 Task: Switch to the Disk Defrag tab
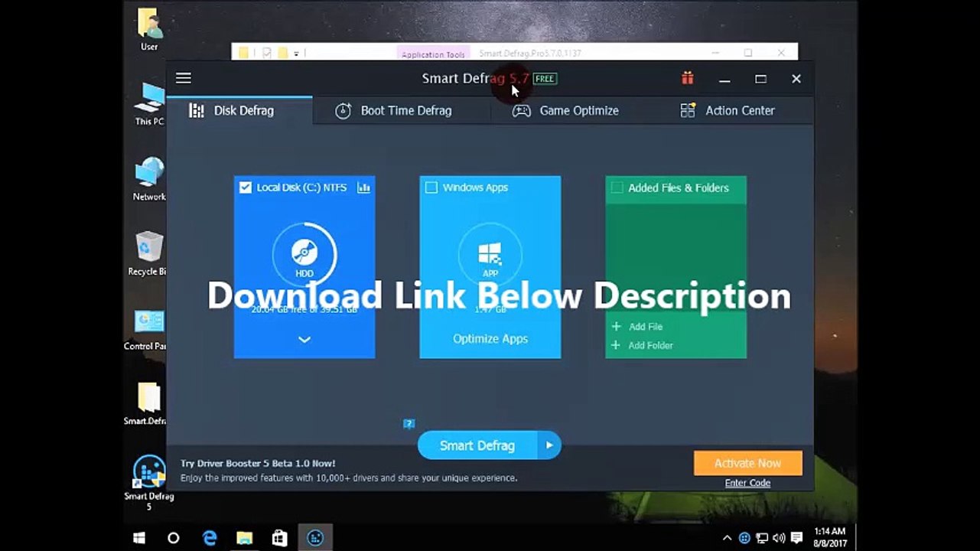pos(239,110)
